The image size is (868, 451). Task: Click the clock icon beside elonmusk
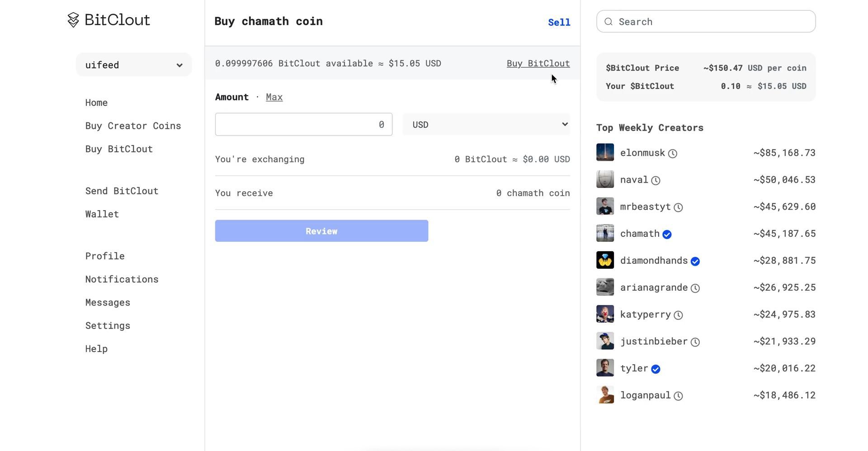click(x=673, y=154)
